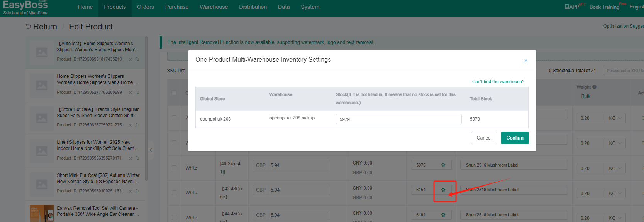Viewport: 644px width, 222px height.
Task: Close the Multi-Warehouse Inventory Settings dialog
Action: tap(526, 61)
